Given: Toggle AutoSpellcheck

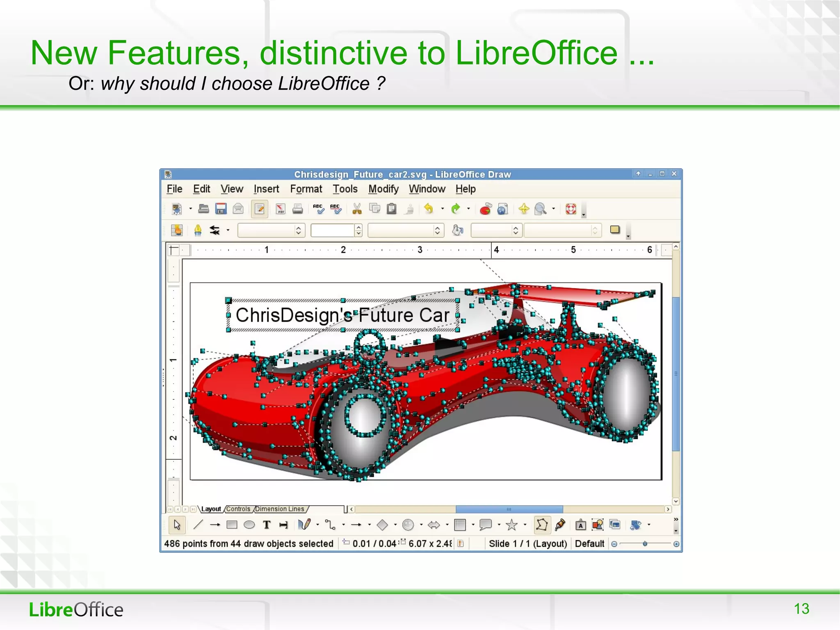Looking at the screenshot, I should [336, 209].
